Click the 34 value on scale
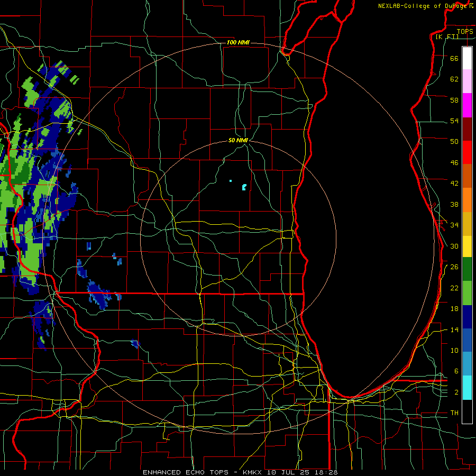 click(454, 225)
